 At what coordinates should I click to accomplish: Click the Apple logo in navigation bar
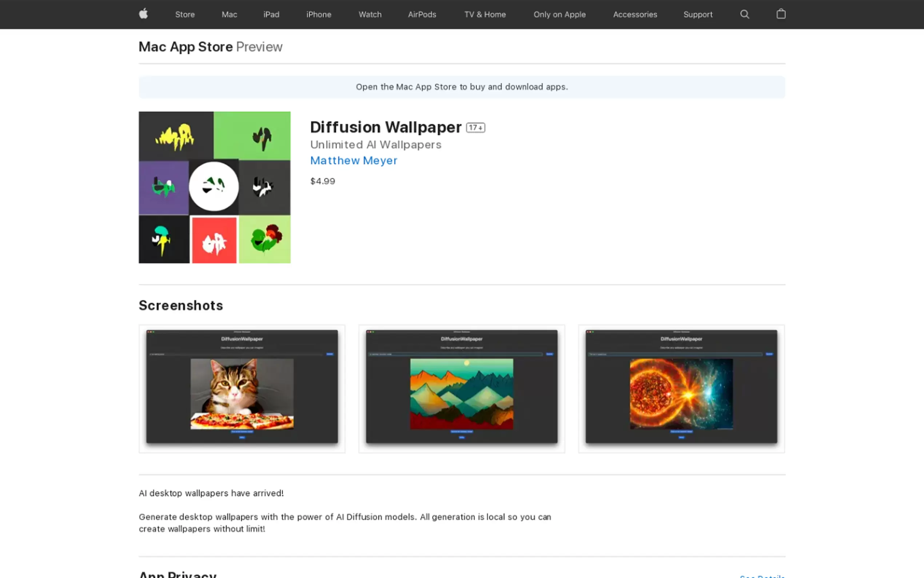143,14
